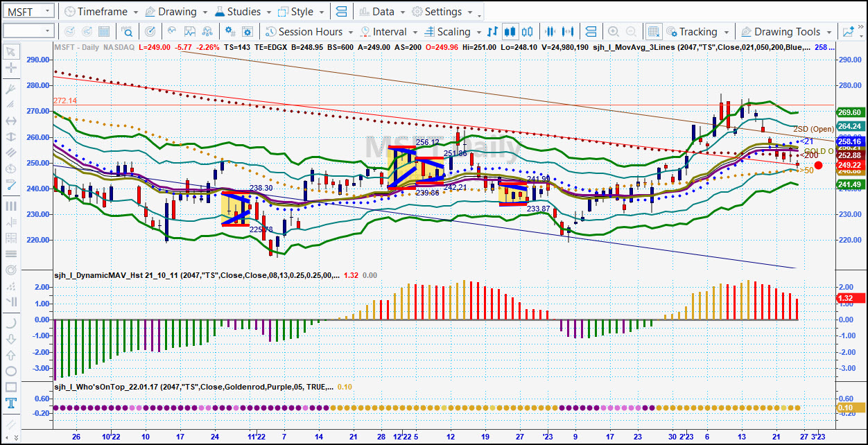
Task: Click the increase bar spacing icon
Action: [x=569, y=32]
